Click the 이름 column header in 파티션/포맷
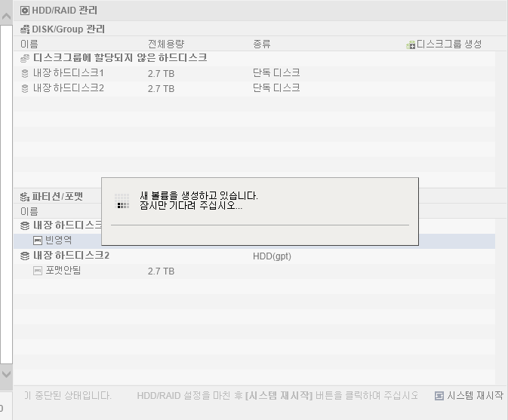Screen dimensions: 508x420 pos(29,211)
